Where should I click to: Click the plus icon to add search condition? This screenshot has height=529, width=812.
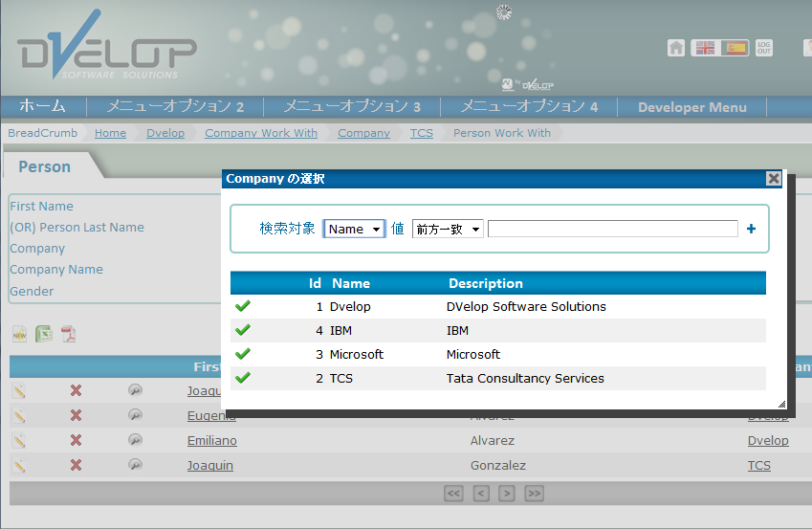point(751,229)
